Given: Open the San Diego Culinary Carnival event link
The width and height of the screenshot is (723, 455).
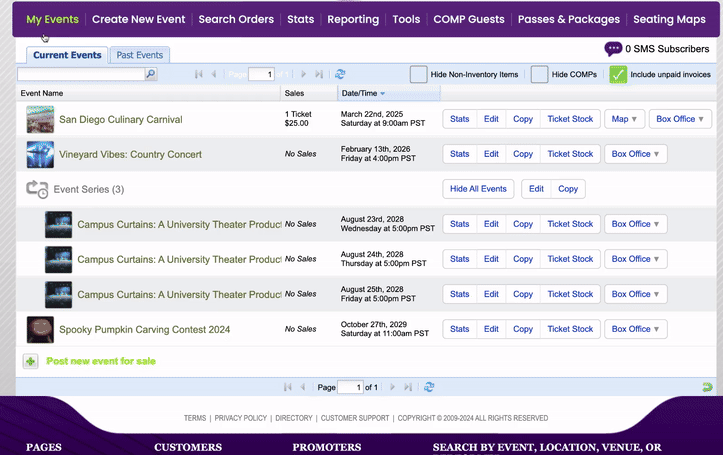Looking at the screenshot, I should click(120, 119).
